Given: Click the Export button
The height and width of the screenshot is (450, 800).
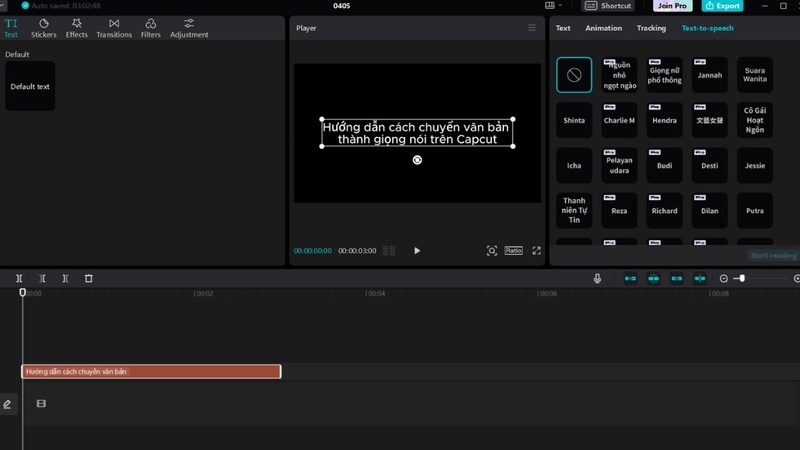Looking at the screenshot, I should pyautogui.click(x=722, y=6).
